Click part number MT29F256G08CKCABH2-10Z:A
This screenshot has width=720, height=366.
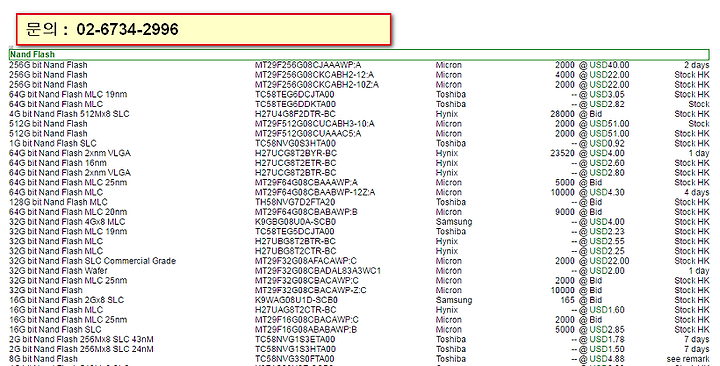pyautogui.click(x=317, y=85)
